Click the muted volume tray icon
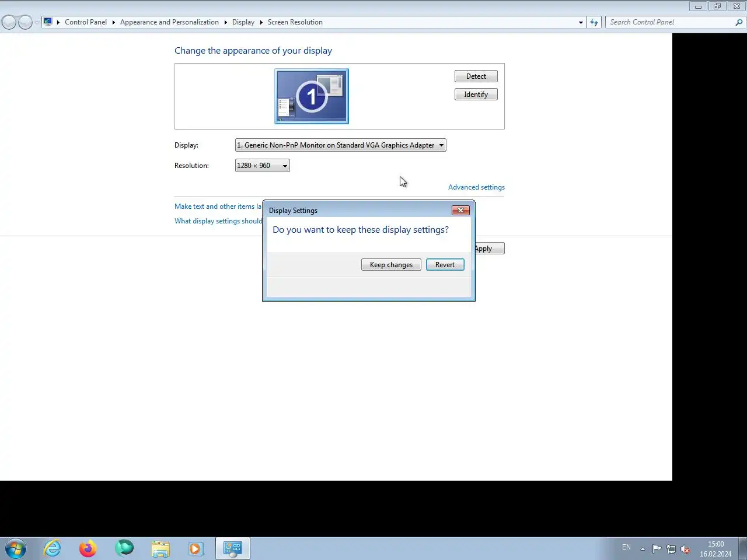747x560 pixels. [x=686, y=549]
